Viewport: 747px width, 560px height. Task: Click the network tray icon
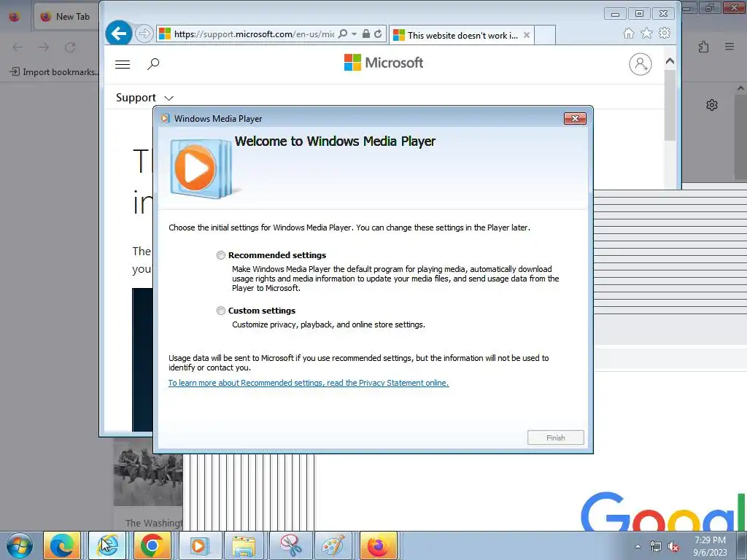(656, 547)
